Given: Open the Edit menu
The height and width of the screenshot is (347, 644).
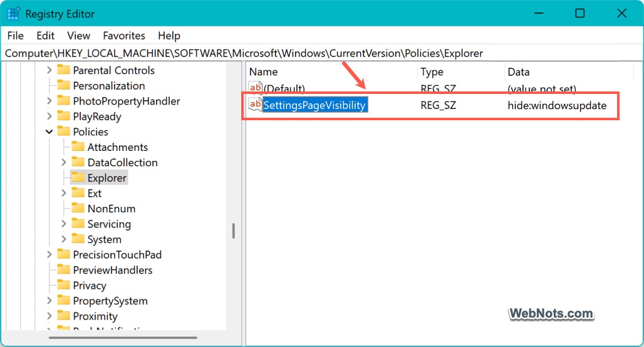Looking at the screenshot, I should tap(45, 36).
